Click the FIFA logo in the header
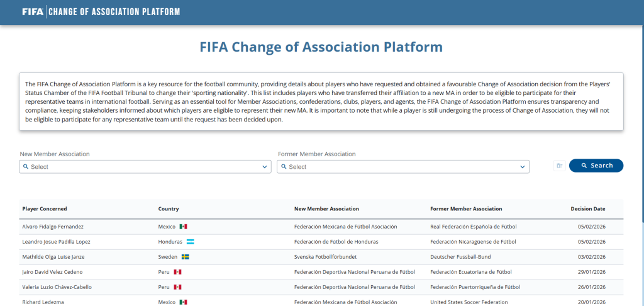Viewport: 644px width, 306px height. click(x=32, y=12)
